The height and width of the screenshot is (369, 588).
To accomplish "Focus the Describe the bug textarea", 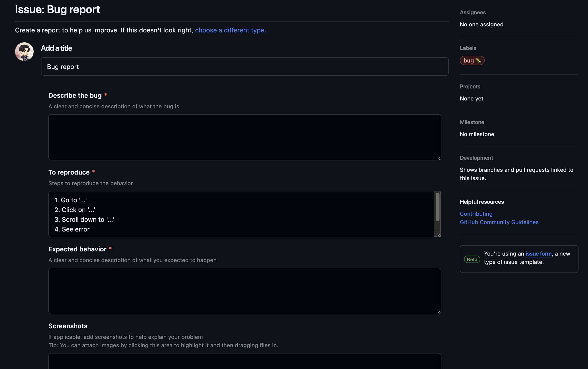I will click(x=244, y=137).
